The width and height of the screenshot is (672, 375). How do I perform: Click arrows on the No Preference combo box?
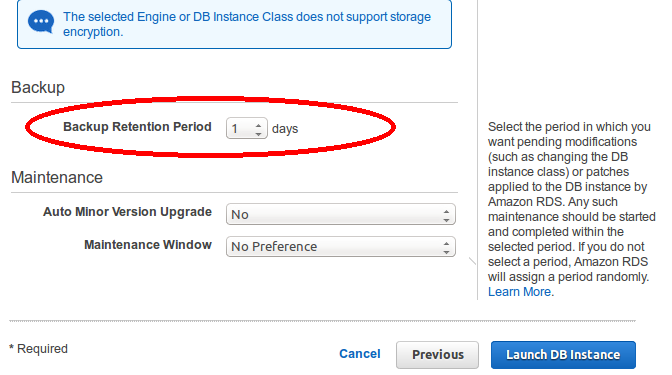[446, 247]
